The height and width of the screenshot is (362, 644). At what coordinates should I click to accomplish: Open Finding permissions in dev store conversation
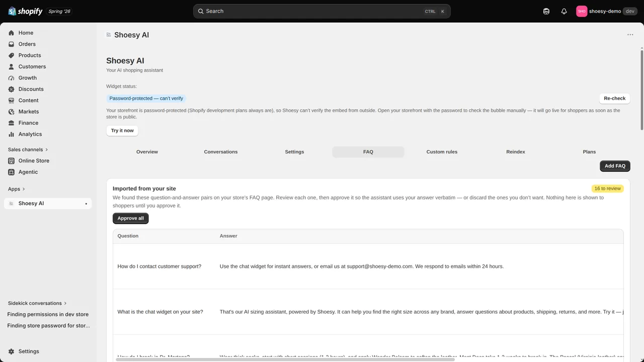pos(48,314)
